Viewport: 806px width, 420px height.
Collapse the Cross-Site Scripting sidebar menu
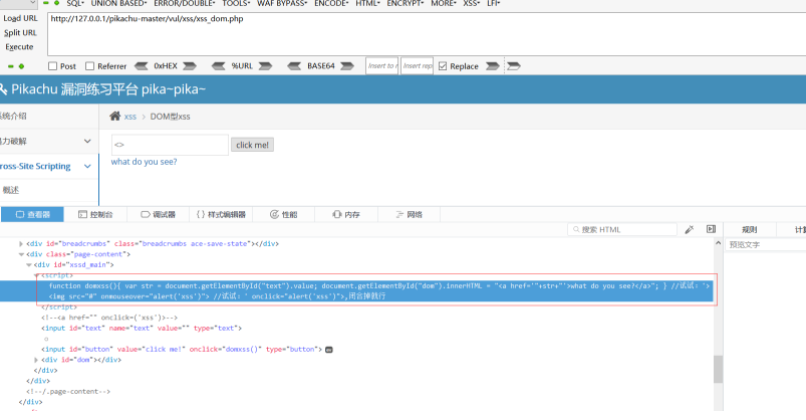point(87,166)
